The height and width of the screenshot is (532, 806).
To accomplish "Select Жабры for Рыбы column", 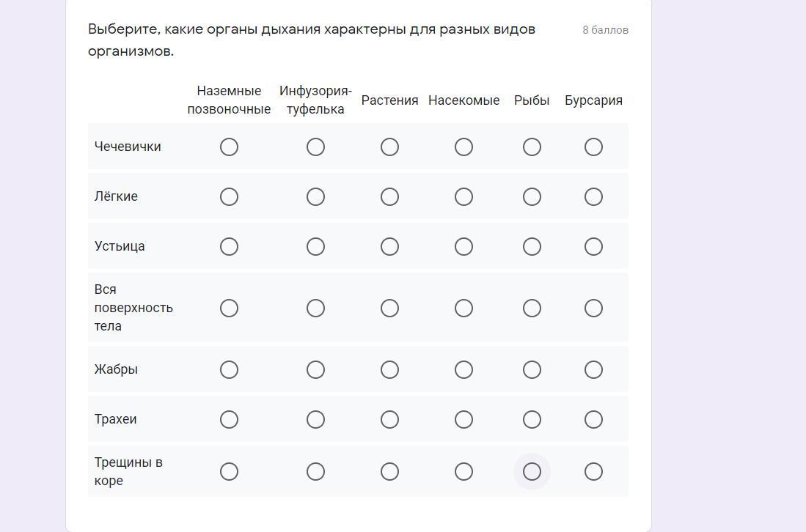I will click(x=532, y=370).
